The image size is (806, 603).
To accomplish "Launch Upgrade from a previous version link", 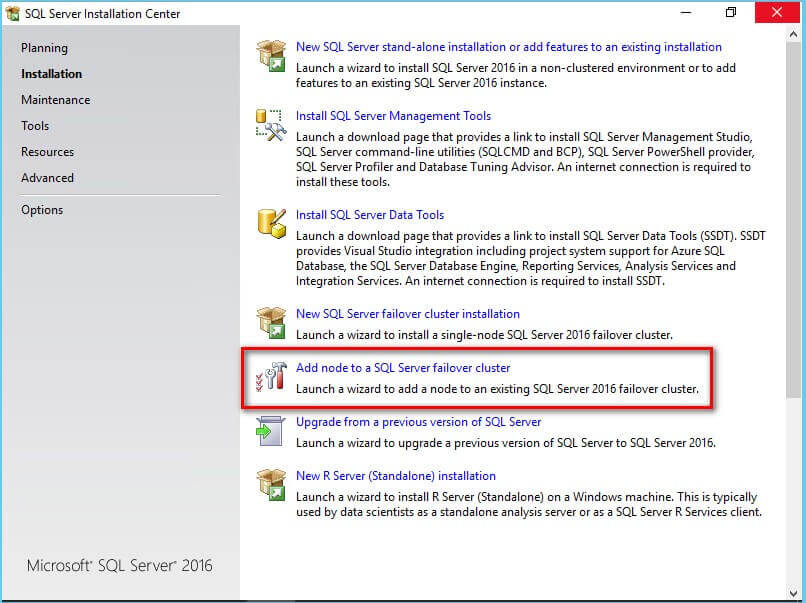I will pos(418,422).
